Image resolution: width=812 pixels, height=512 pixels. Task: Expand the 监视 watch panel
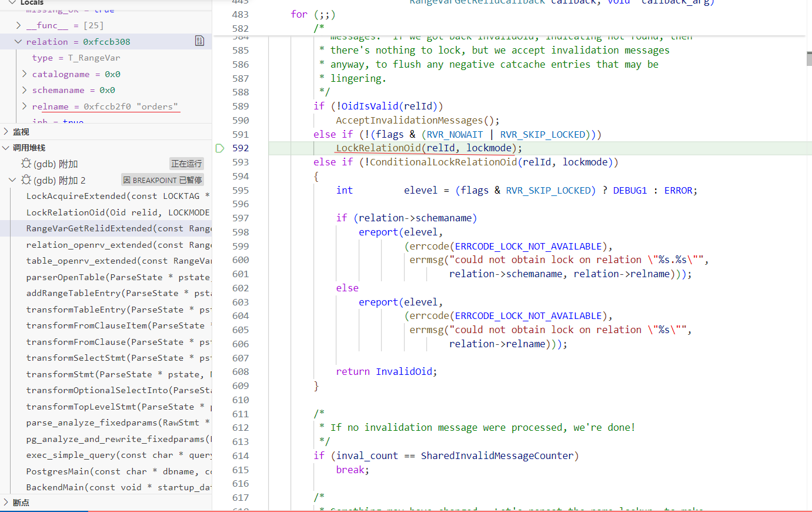(x=6, y=132)
